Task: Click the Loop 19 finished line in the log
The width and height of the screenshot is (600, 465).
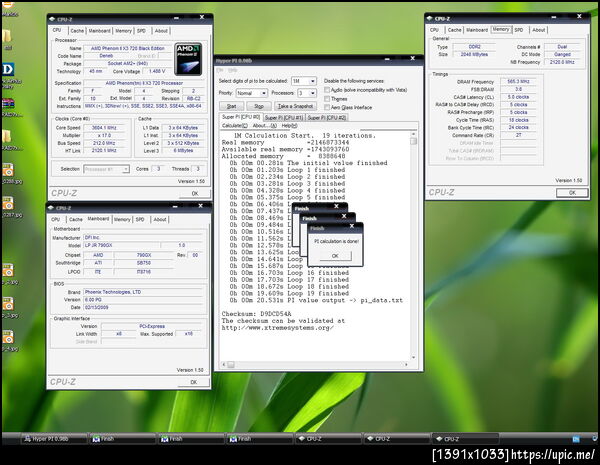Action: (x=289, y=294)
